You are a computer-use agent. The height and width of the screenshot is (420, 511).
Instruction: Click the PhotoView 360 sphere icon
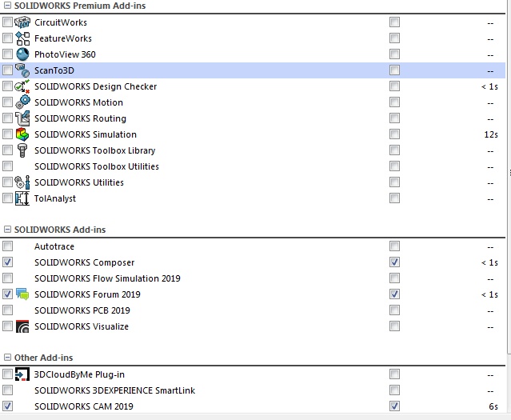coord(22,54)
